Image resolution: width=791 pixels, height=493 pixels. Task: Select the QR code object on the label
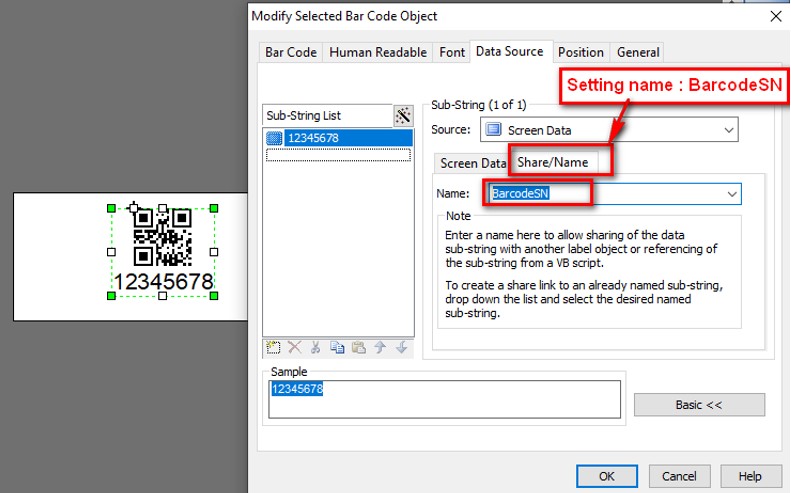pyautogui.click(x=162, y=237)
